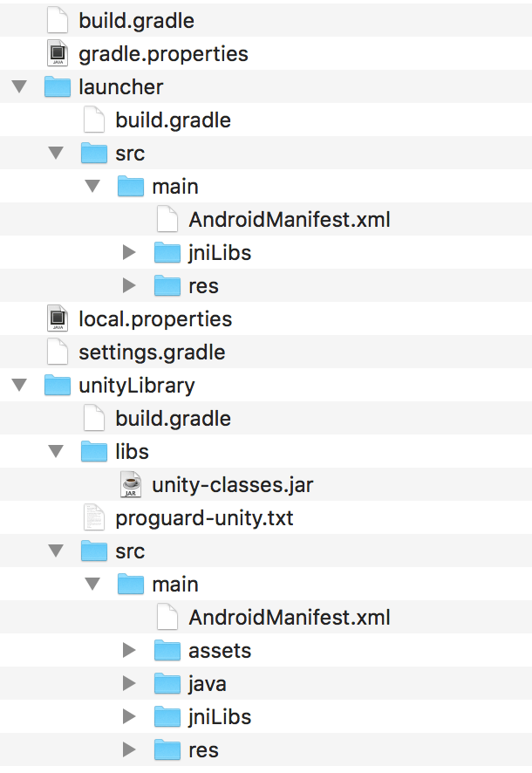The height and width of the screenshot is (773, 532).
Task: Expand the java folder under unityLibrary main
Action: tap(129, 683)
